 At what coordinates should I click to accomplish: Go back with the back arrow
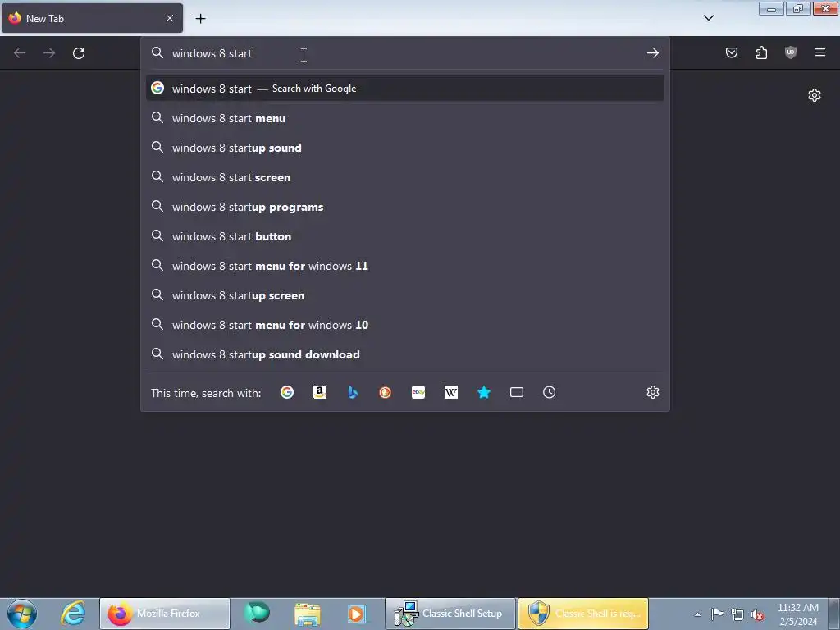click(x=20, y=53)
